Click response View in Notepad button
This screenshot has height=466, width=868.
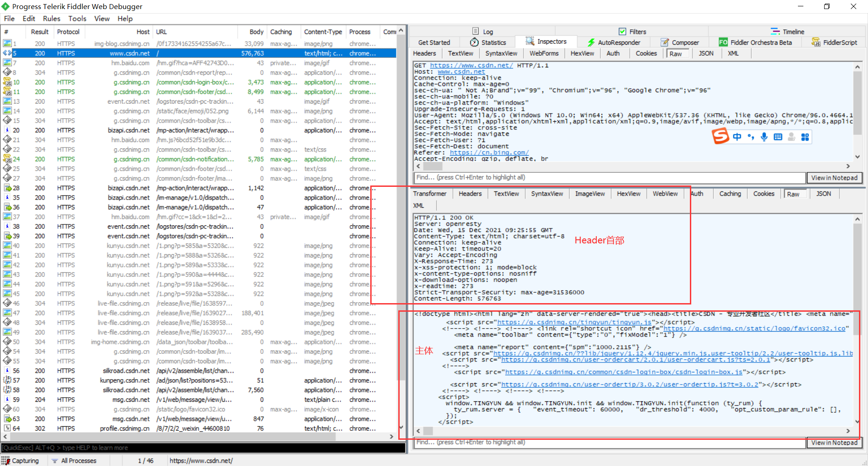tap(834, 443)
